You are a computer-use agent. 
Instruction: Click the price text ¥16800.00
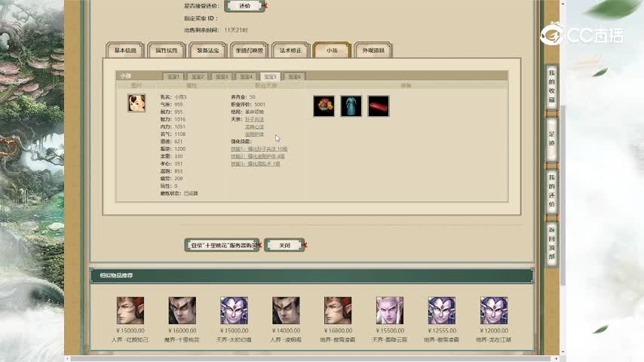[338, 330]
